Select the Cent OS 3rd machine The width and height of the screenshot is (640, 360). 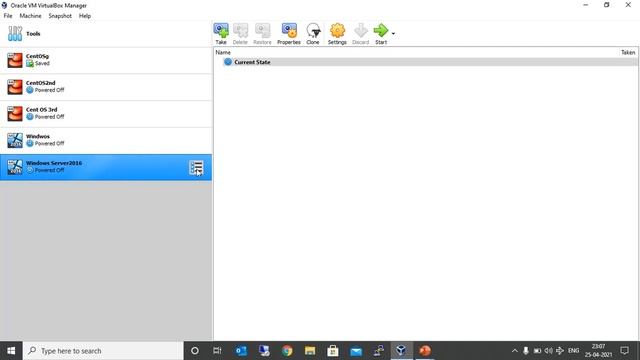(106, 113)
